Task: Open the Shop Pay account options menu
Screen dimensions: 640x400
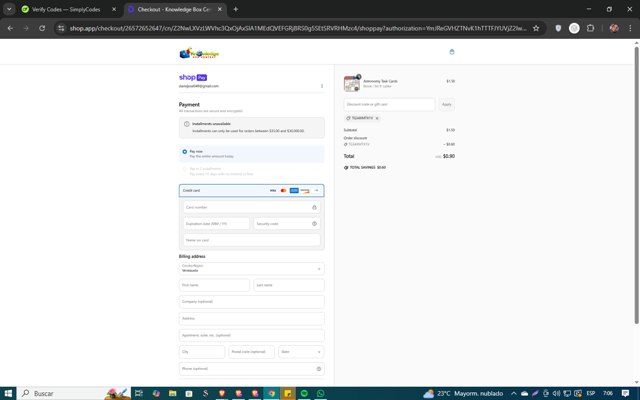Action: click(x=322, y=86)
